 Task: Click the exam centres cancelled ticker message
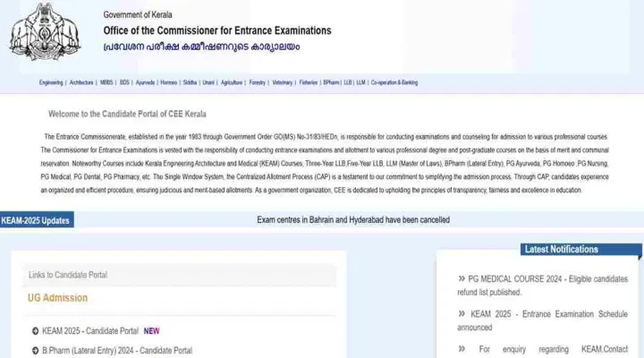pos(353,220)
